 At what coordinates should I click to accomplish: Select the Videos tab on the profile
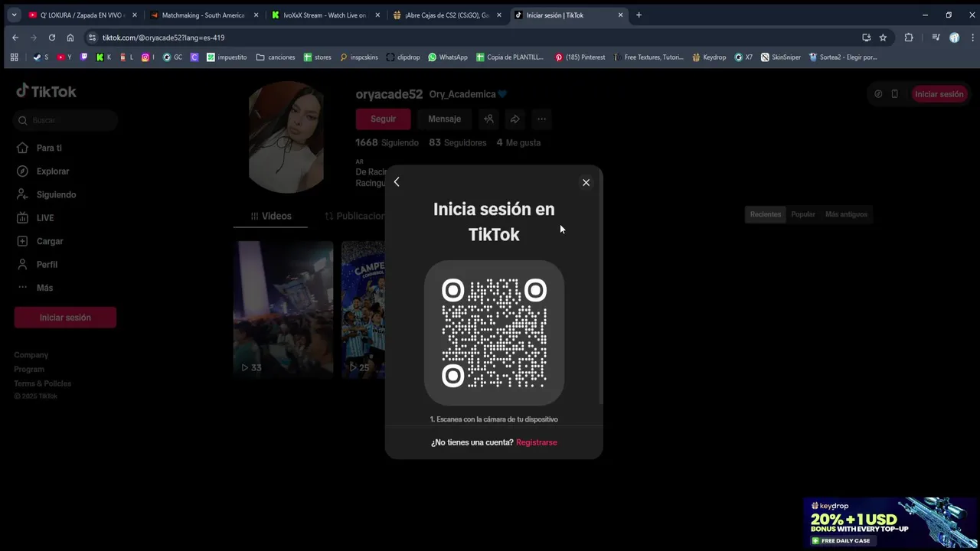[270, 216]
